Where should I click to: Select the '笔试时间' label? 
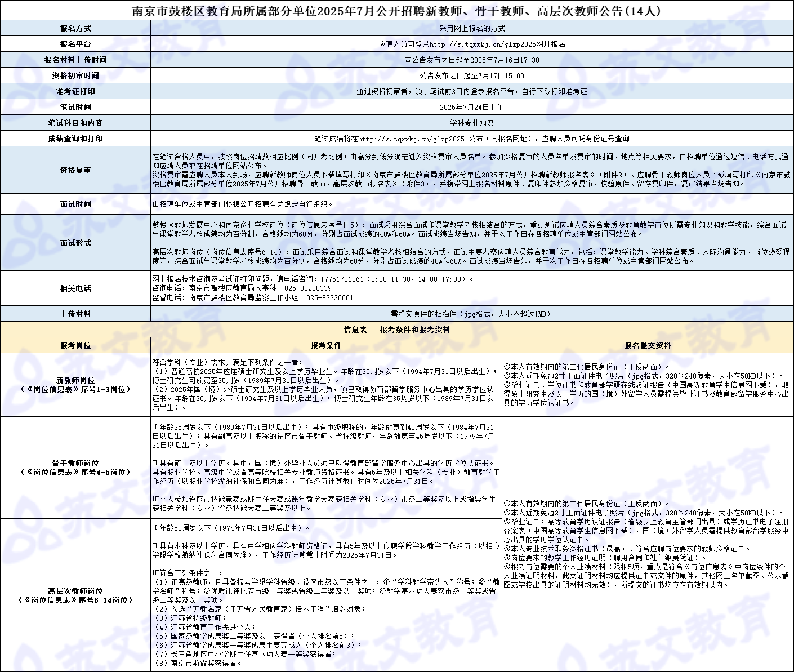(75, 107)
